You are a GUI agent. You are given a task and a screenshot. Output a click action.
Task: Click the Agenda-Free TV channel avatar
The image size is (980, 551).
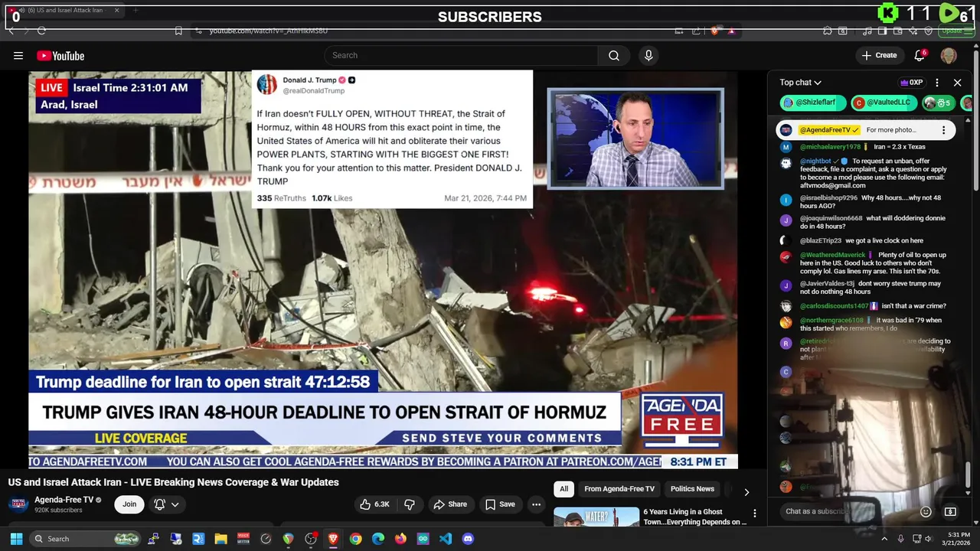(x=18, y=504)
